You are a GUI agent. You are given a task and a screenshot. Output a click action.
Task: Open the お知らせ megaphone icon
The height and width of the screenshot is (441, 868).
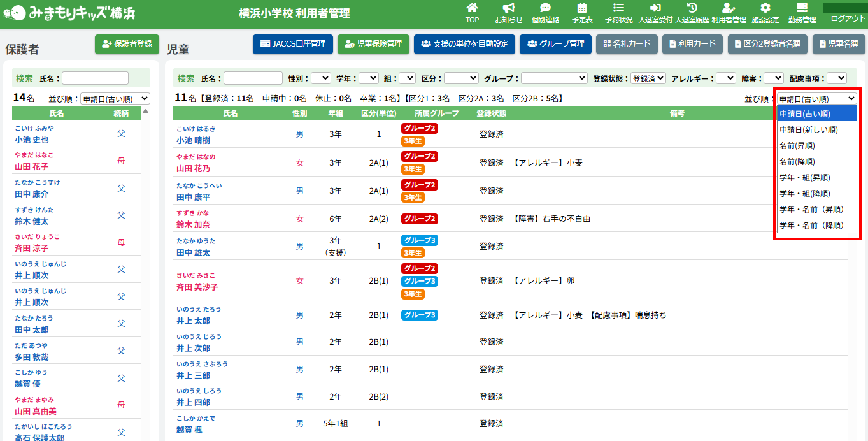(508, 8)
